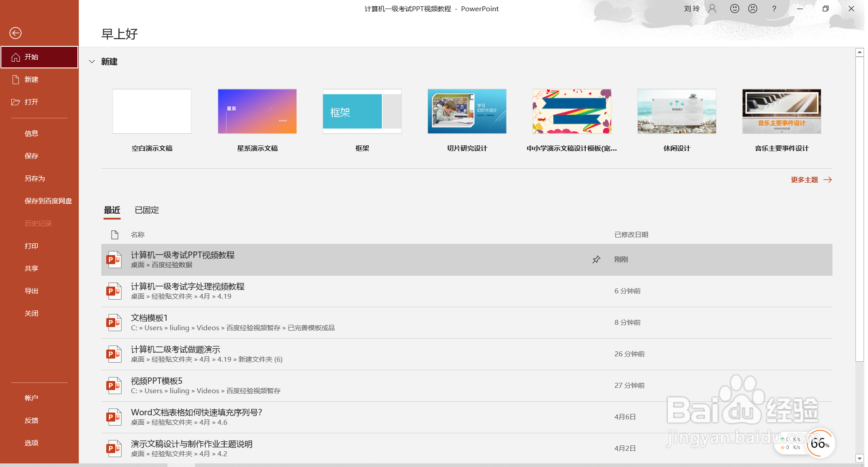Screen dimensions: 868x467
Task: Create a 空白演示文稿 blank presentation
Action: point(152,121)
